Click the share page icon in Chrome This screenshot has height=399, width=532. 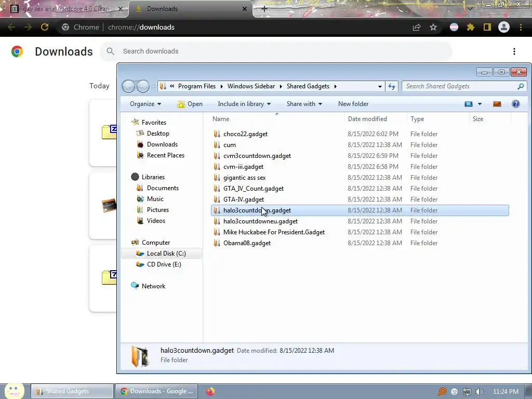click(417, 27)
